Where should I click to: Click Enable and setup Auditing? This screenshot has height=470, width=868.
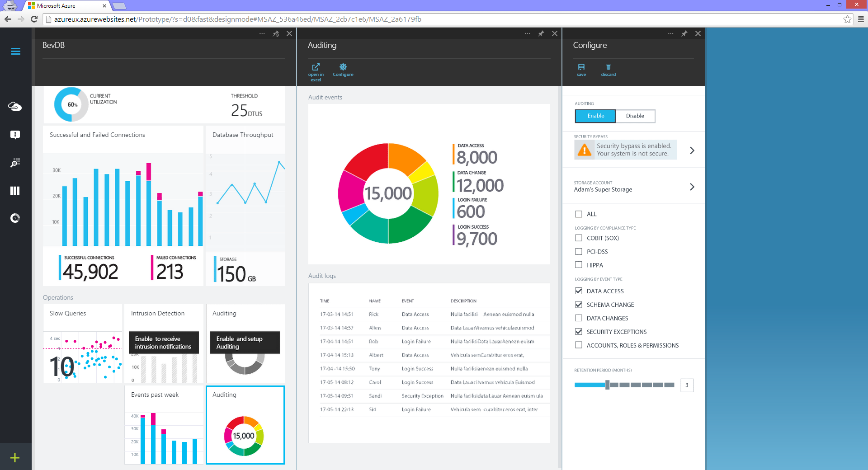245,343
